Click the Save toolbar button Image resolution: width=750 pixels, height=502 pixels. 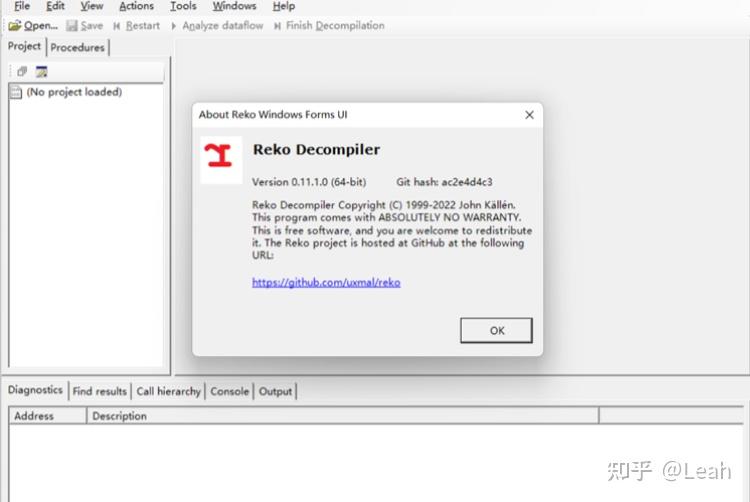(85, 25)
